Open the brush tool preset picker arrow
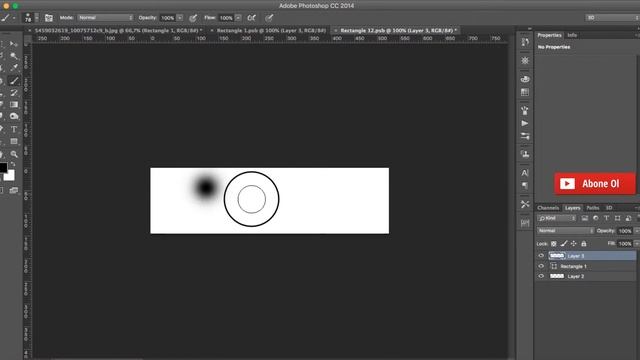The image size is (640, 360). (x=14, y=18)
